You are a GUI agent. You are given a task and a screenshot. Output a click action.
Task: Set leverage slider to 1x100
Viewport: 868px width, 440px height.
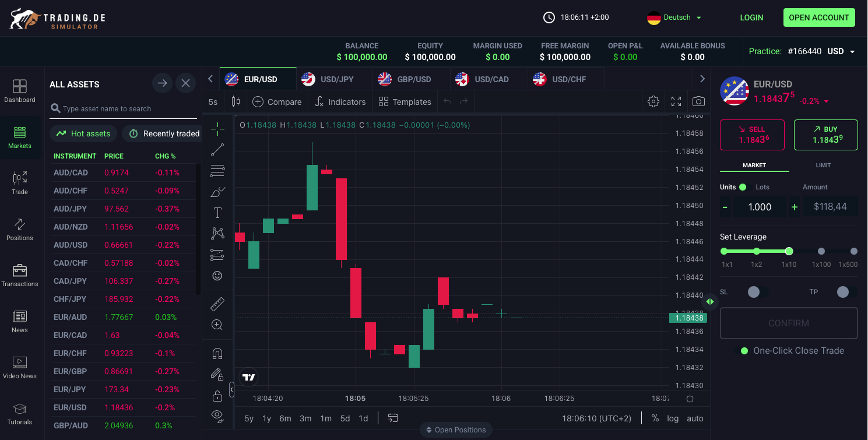[x=821, y=251]
